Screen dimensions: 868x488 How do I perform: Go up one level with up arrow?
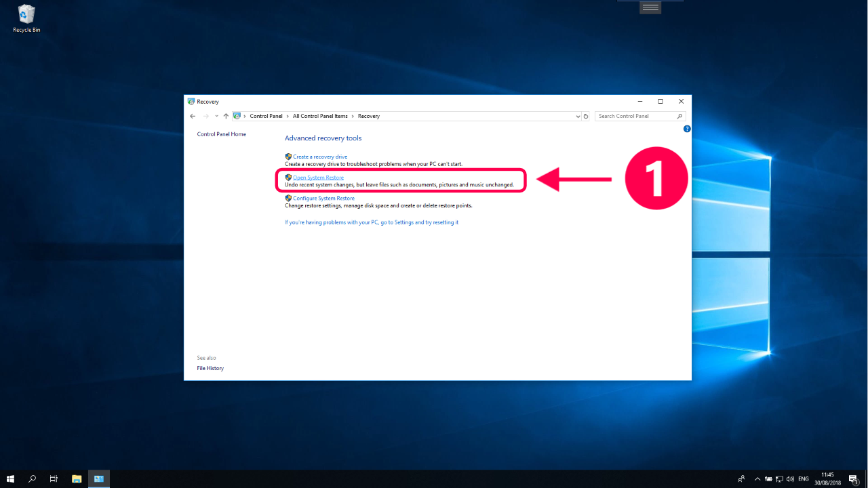point(226,116)
